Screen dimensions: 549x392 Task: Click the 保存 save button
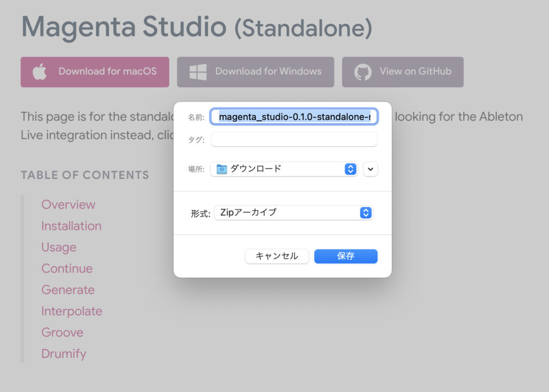click(x=346, y=256)
